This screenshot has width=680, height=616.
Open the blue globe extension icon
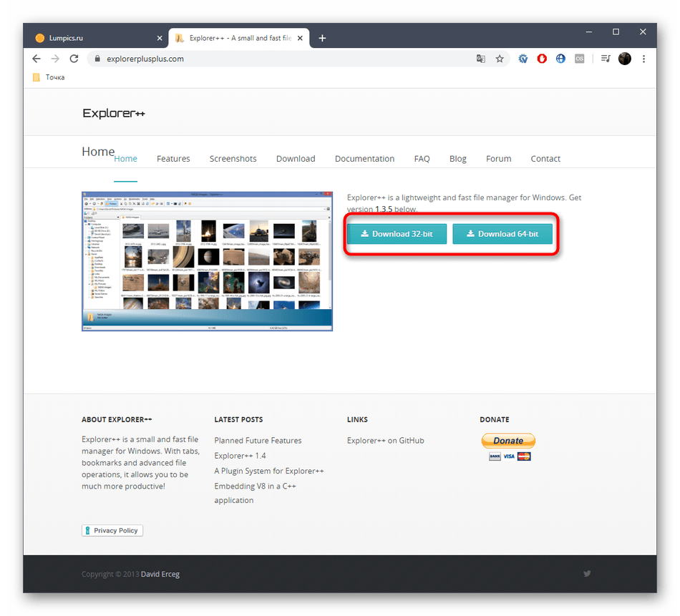pyautogui.click(x=560, y=59)
